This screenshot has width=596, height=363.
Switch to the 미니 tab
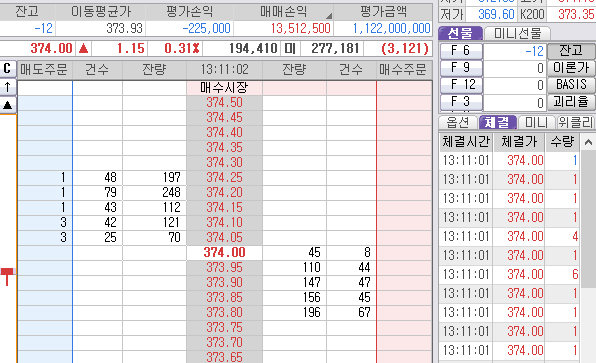point(536,122)
